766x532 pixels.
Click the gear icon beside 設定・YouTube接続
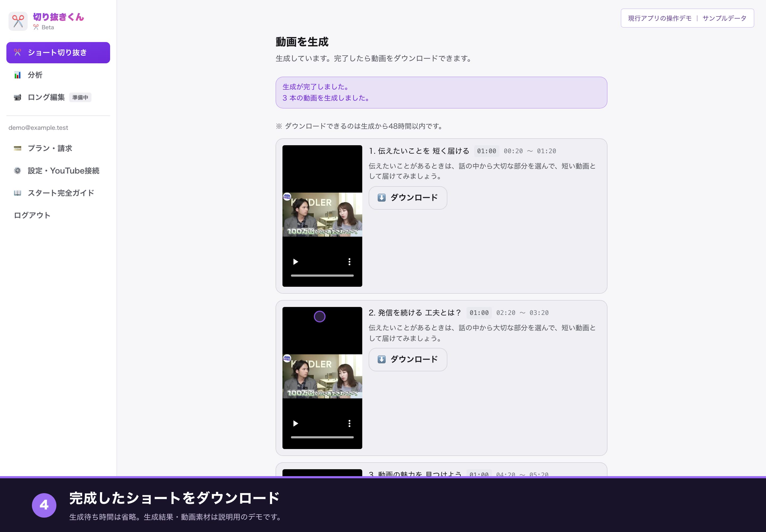click(x=17, y=171)
